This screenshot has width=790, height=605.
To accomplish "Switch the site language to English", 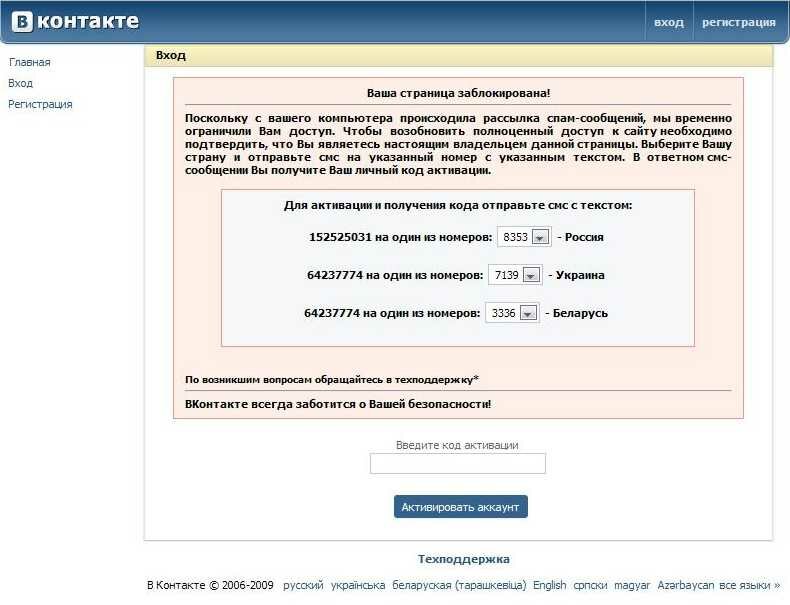I will click(x=549, y=585).
